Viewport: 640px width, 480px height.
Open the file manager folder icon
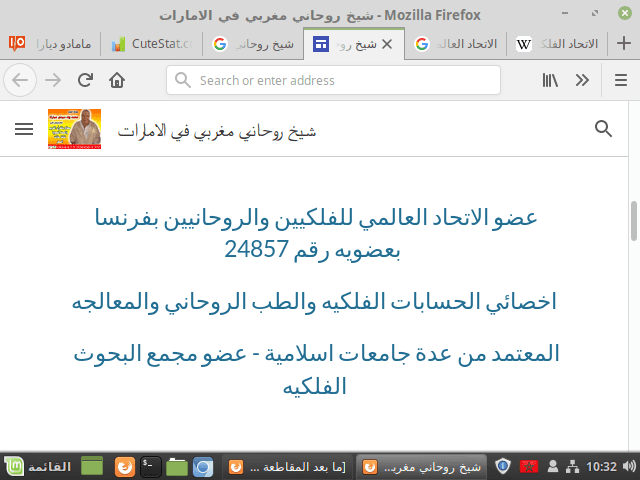coord(177,467)
